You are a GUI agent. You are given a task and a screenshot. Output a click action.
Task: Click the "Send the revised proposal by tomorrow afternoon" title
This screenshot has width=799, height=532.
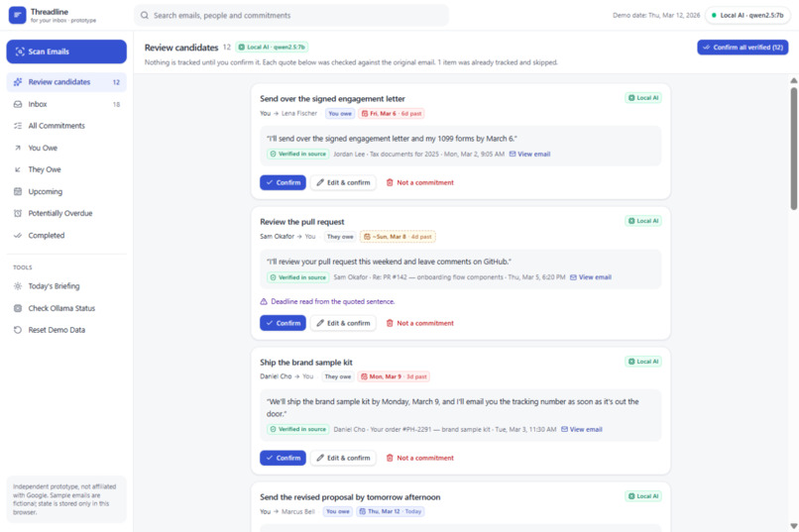pos(350,497)
